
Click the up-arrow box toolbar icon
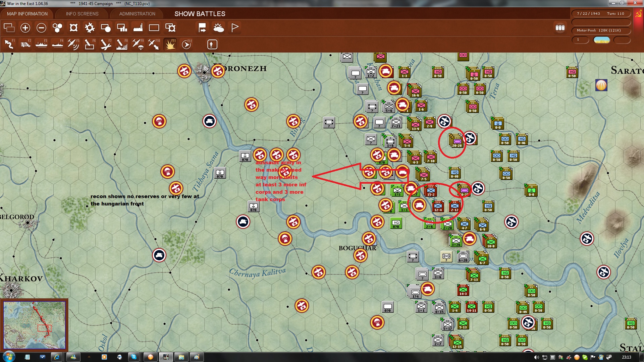coord(212,44)
